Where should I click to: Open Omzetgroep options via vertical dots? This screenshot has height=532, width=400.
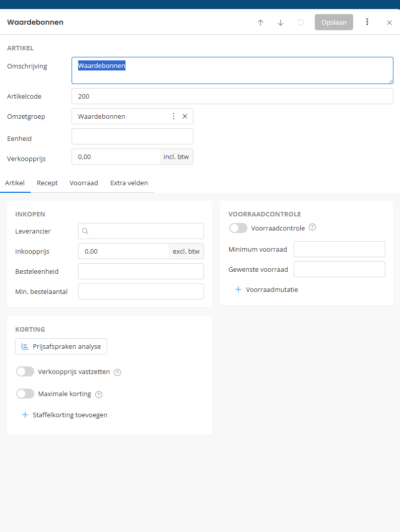(x=174, y=116)
